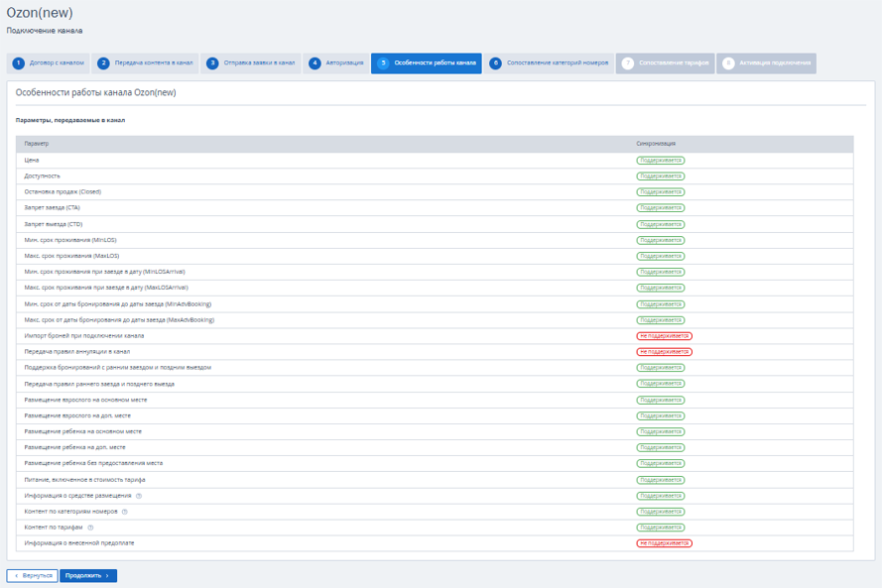Click 'Не поддерживается' badge for 'Информация о внесенной предоплате'
The width and height of the screenshot is (882, 588).
tap(664, 543)
